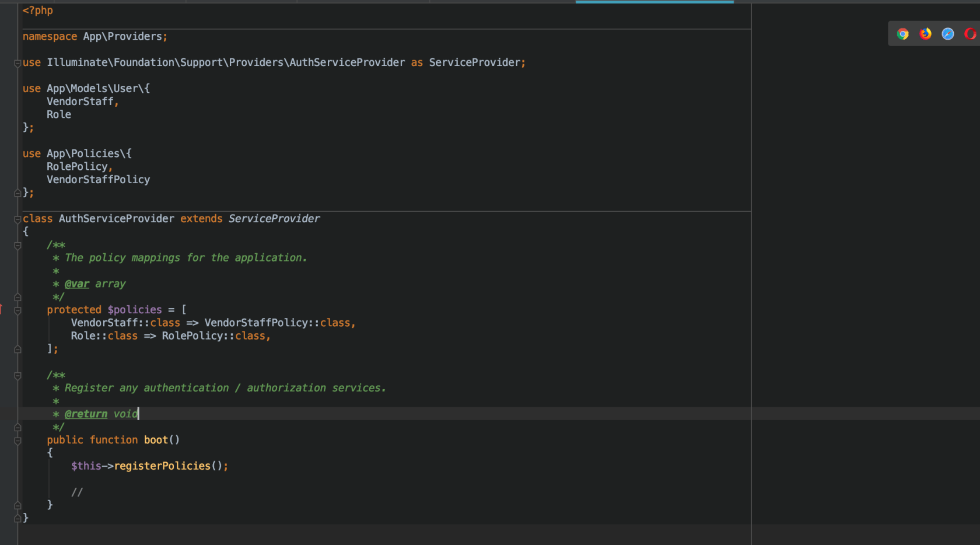Click the <?php opening tag
Viewport: 980px width, 545px height.
coord(38,11)
